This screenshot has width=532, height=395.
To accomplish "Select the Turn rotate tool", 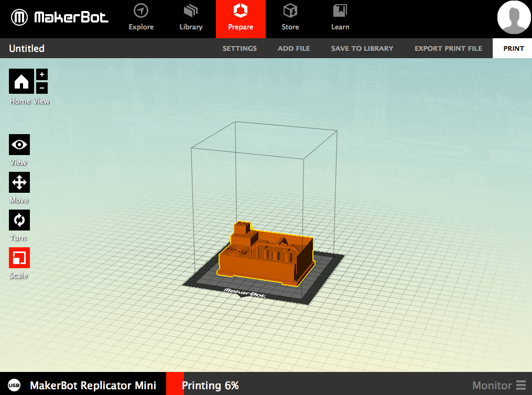I will tap(19, 220).
